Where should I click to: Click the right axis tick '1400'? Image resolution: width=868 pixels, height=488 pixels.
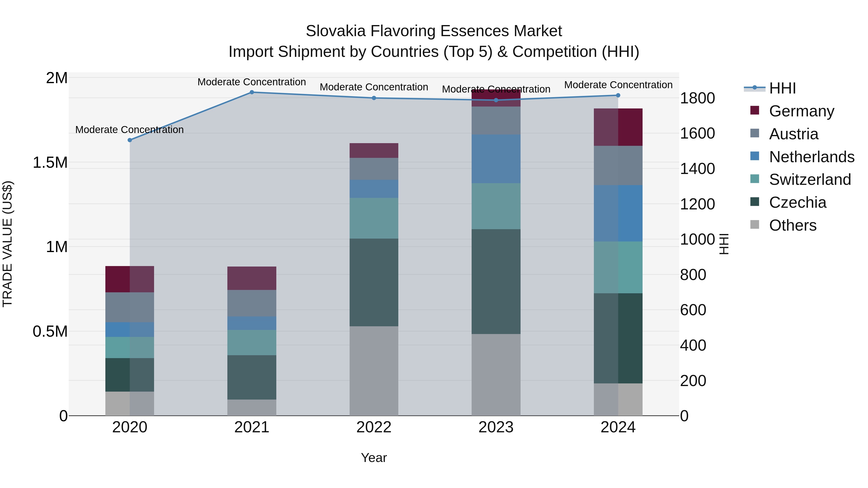[x=698, y=168]
